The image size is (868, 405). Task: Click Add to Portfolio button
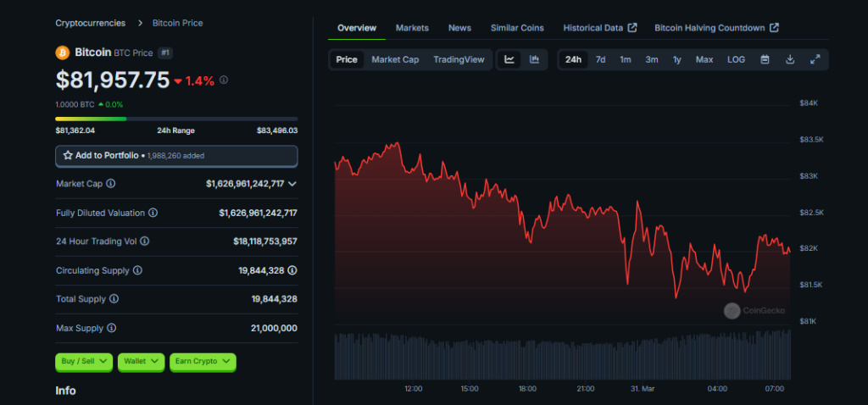176,156
